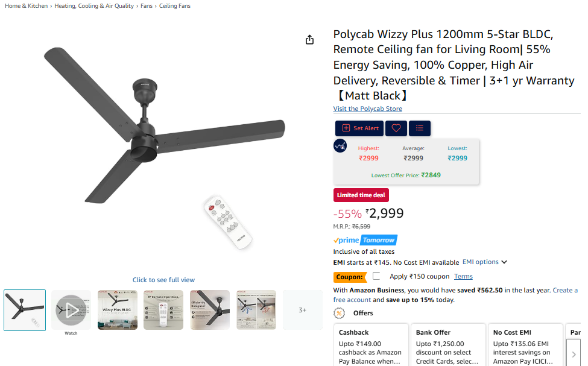Expand the EMI options dropdown

(484, 262)
